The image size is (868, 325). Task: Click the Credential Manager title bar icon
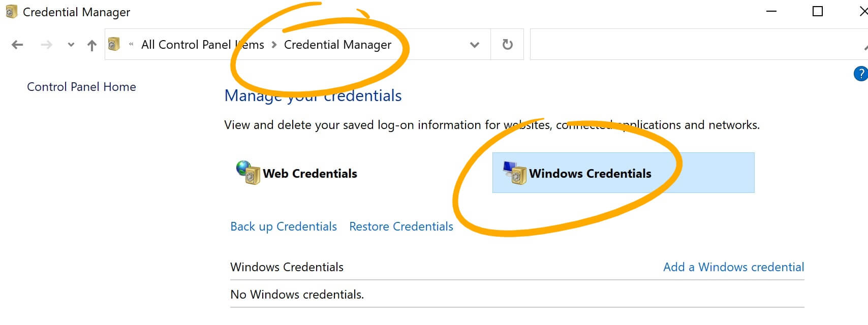(11, 11)
